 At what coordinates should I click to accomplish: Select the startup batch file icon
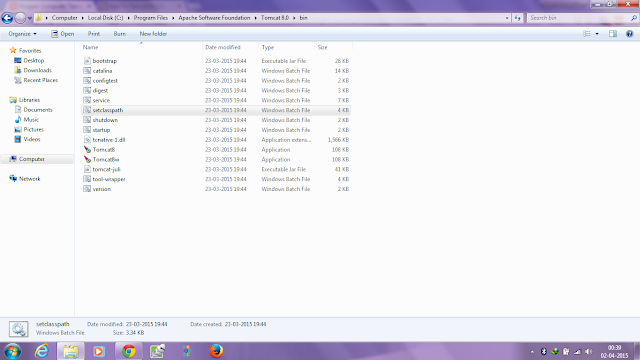87,130
